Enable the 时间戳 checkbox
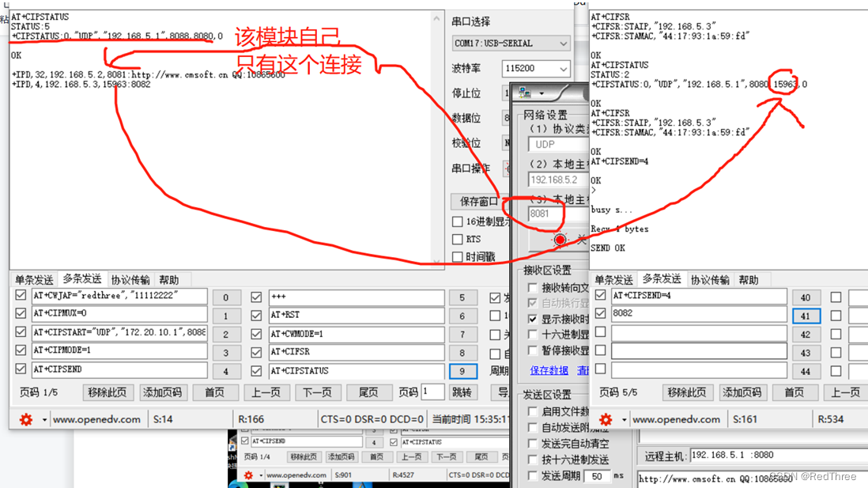The width and height of the screenshot is (868, 488). [457, 257]
